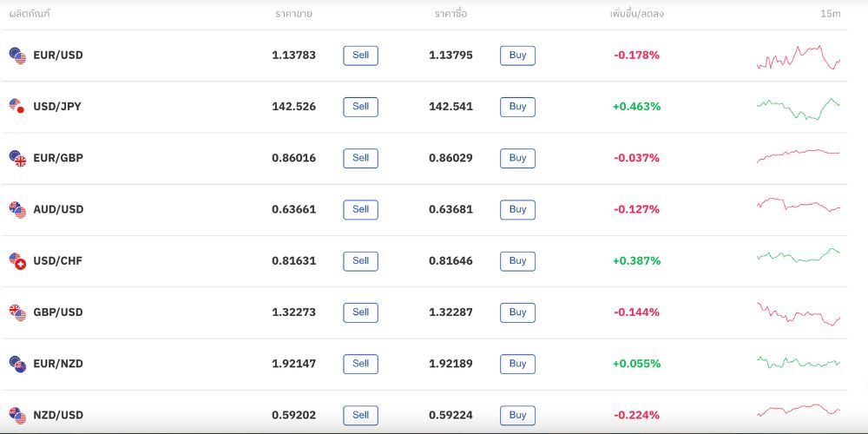Click the เพิ่มขึ้น/ลดลง change column header
The image size is (868, 434).
pyautogui.click(x=637, y=14)
